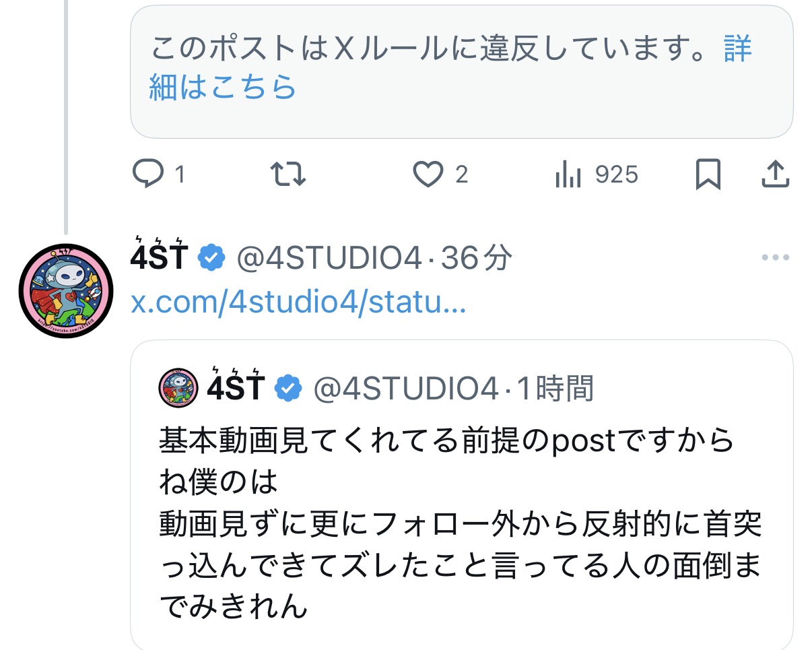Open replies via the speech bubble icon
Screen dimensions: 812x650
click(x=147, y=175)
